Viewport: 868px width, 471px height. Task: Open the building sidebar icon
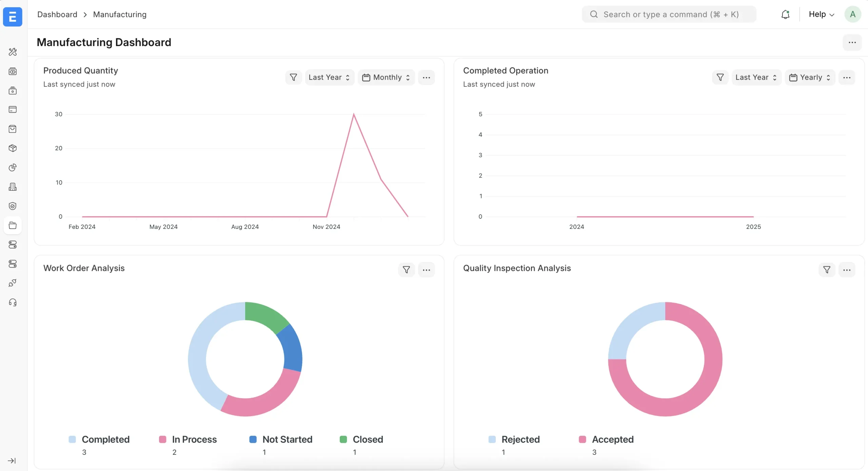click(x=13, y=187)
